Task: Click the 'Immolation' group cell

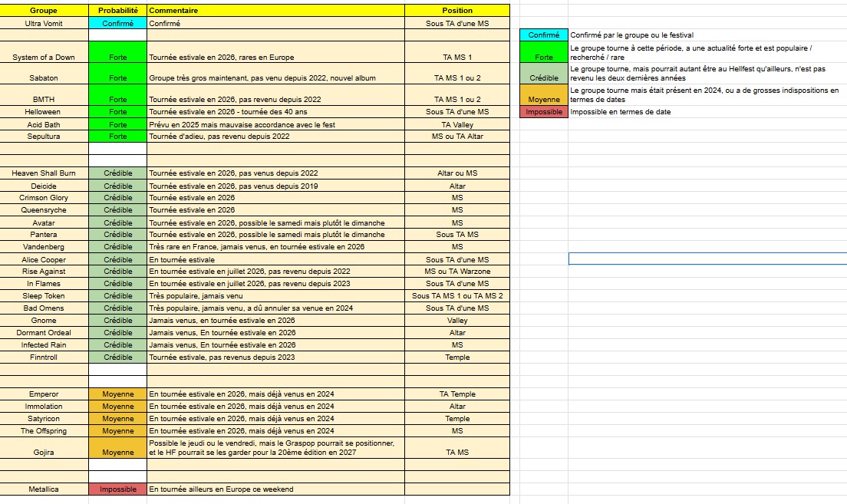Action: pyautogui.click(x=44, y=407)
